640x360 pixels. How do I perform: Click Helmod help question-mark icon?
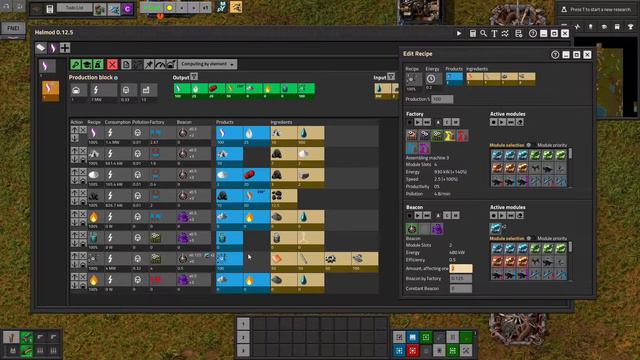[x=533, y=33]
